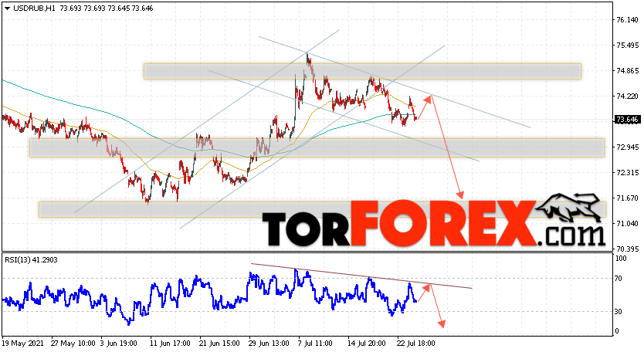This screenshot has height=352, width=644.
Task: Select the 70.395 price axis label
Action: pos(628,249)
